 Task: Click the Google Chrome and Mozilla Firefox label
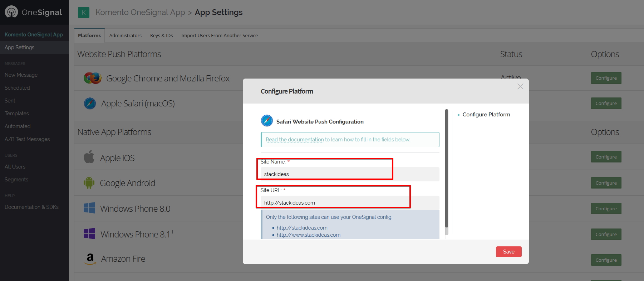(168, 79)
